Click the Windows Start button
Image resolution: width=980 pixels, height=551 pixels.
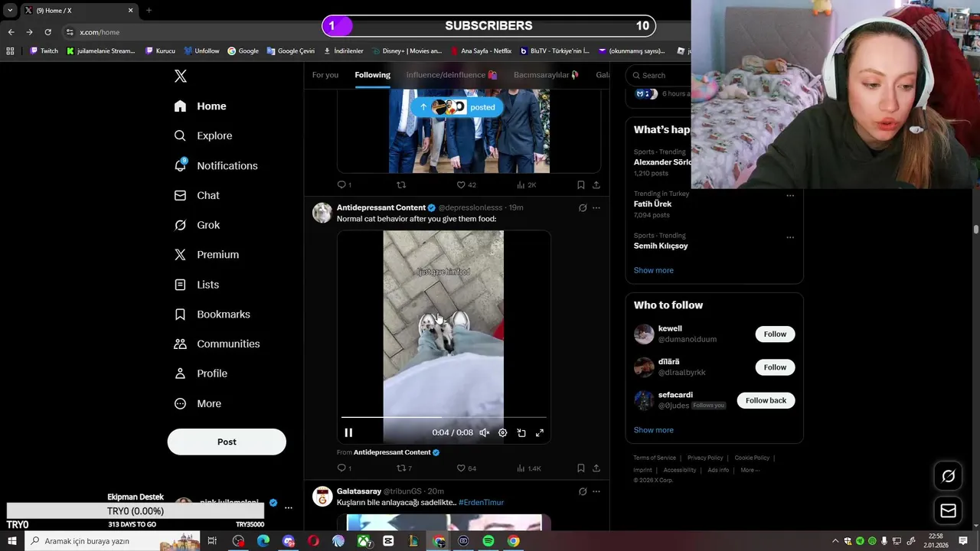(x=12, y=541)
